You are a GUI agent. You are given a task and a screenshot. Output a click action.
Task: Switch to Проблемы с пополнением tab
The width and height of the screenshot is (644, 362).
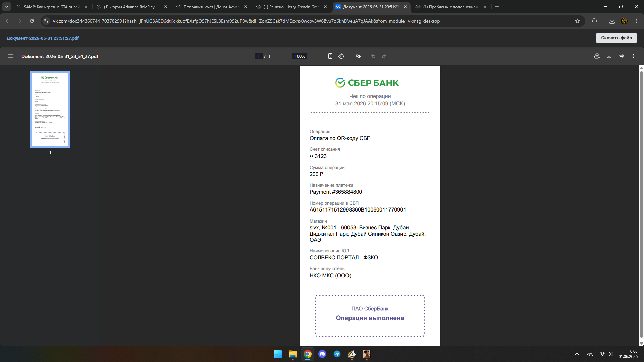coord(451,7)
